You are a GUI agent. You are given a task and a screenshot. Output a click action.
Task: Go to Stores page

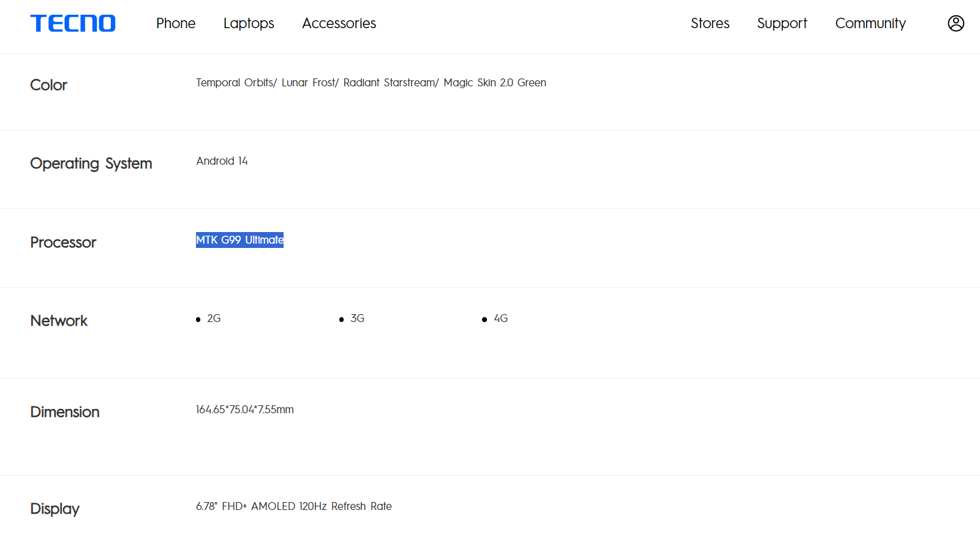click(710, 23)
